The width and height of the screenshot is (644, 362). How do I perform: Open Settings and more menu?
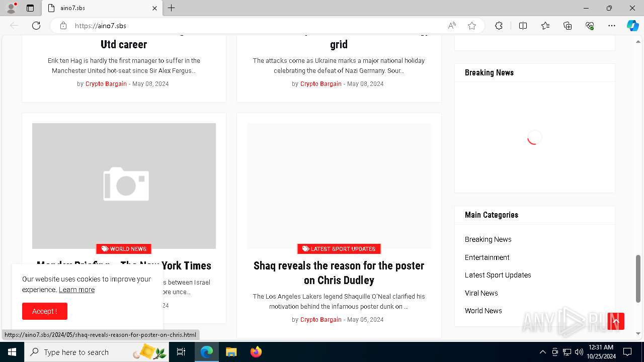pos(612,26)
